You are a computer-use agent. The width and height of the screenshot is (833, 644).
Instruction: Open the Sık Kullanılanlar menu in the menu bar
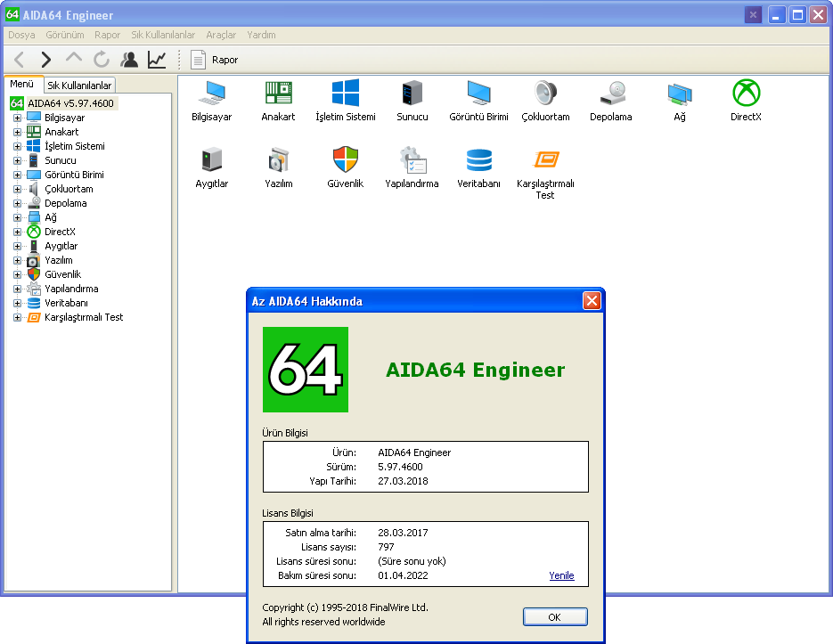(x=163, y=35)
